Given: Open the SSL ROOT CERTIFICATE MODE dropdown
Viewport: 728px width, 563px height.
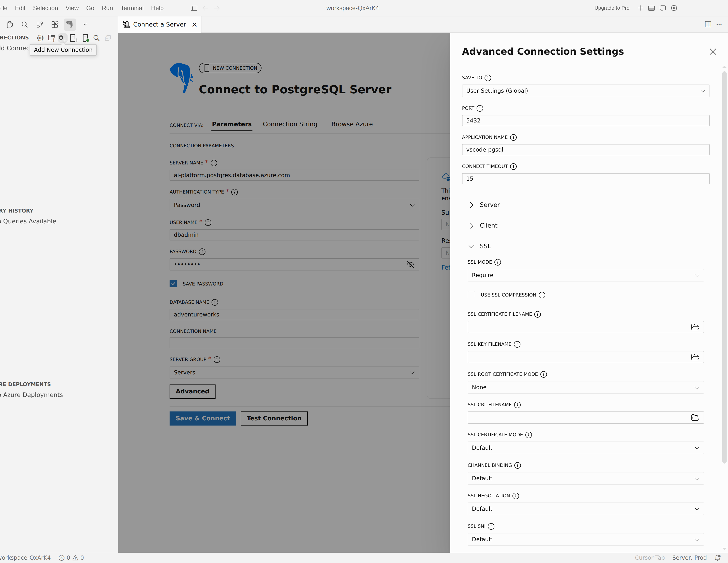Looking at the screenshot, I should [585, 387].
